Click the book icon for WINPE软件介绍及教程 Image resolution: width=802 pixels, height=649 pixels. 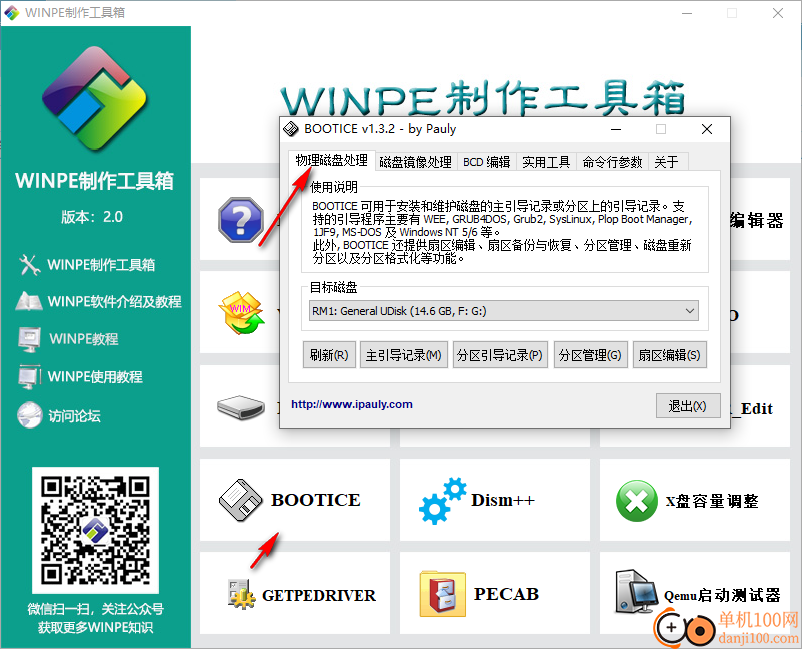pyautogui.click(x=29, y=301)
